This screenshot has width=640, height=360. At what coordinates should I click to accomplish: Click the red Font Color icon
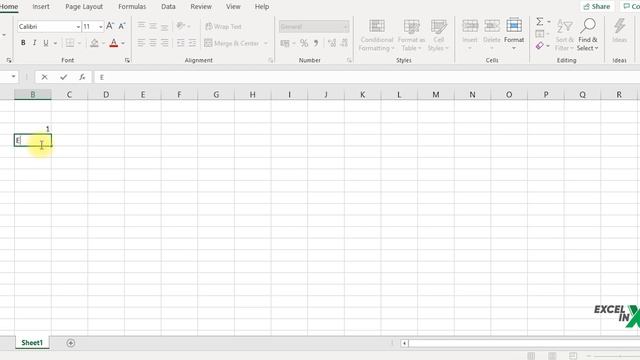coord(114,43)
